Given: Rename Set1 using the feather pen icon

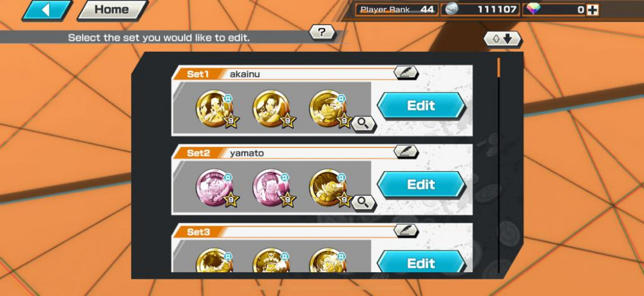Looking at the screenshot, I should pos(406,73).
